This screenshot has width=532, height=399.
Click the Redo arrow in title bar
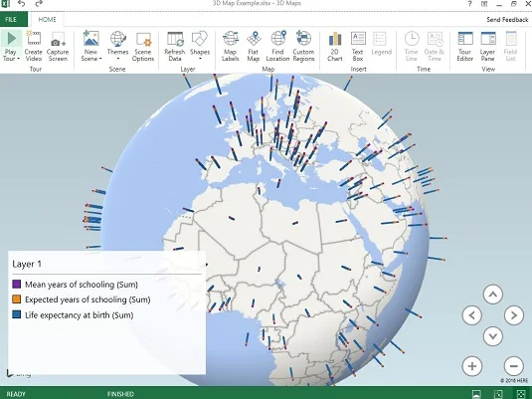pos(39,4)
